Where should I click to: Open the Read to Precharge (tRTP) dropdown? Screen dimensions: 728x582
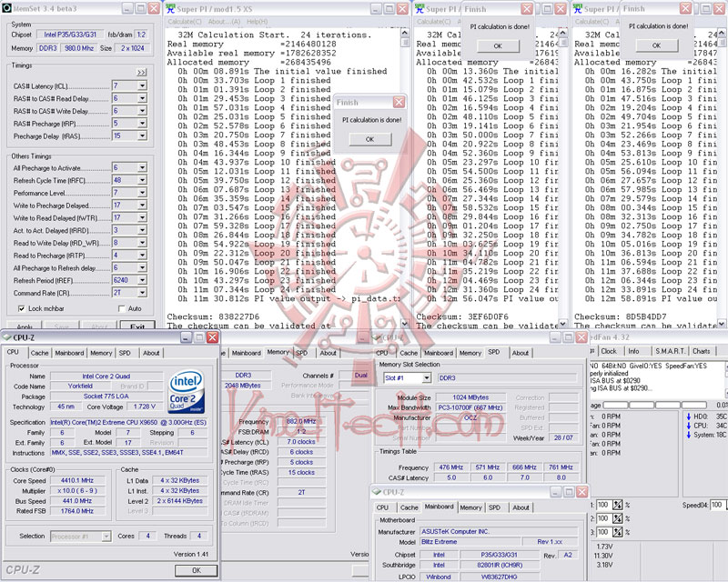pyautogui.click(x=142, y=256)
